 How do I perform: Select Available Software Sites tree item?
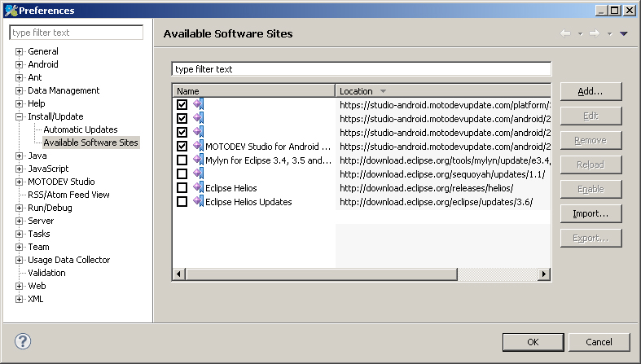pos(90,143)
